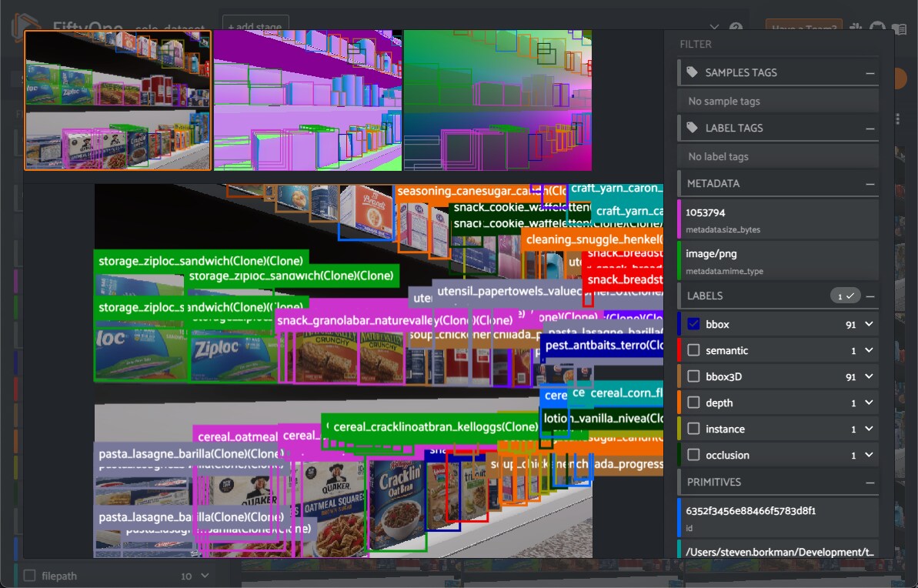Open the Slack icon in the top bar

[x=856, y=28]
